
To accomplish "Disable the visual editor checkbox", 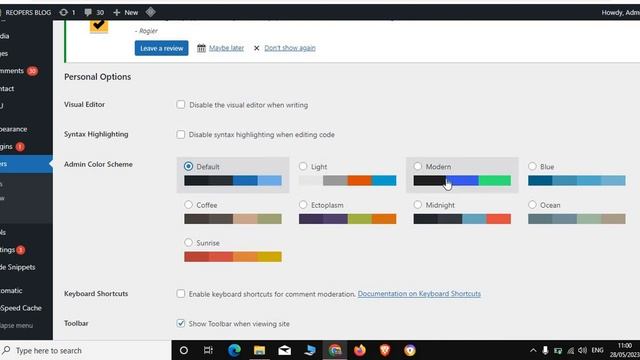I will (x=180, y=104).
